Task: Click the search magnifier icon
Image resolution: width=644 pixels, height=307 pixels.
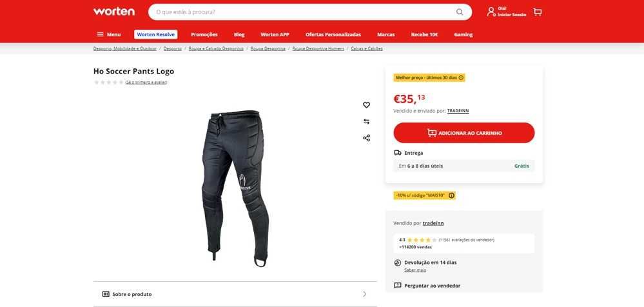Action: [x=460, y=12]
